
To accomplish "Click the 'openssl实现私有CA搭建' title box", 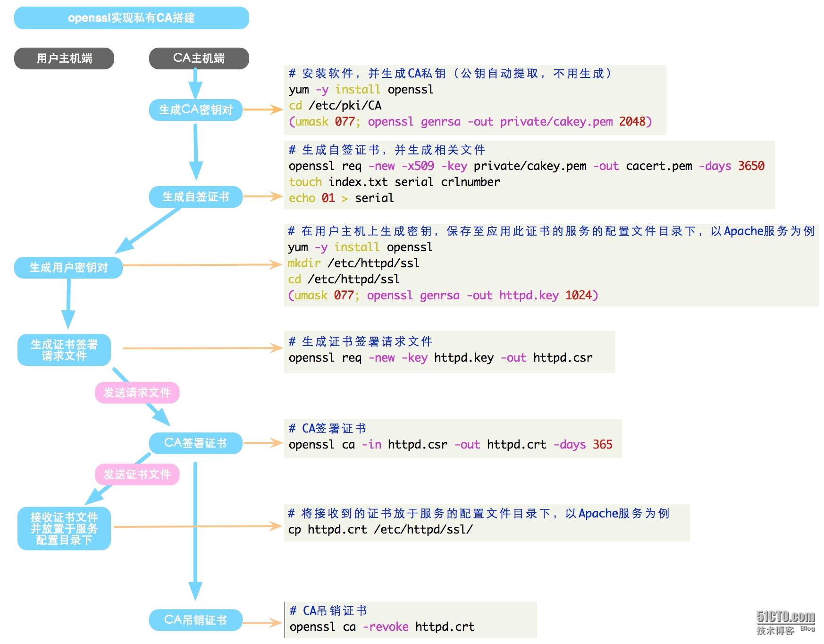I will pyautogui.click(x=132, y=18).
